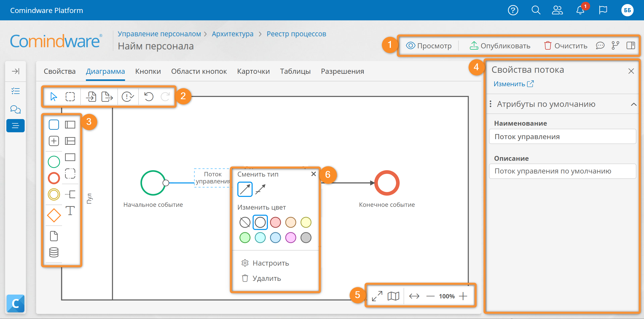
Task: Open the task checklist sidebar icon
Action: [x=16, y=91]
